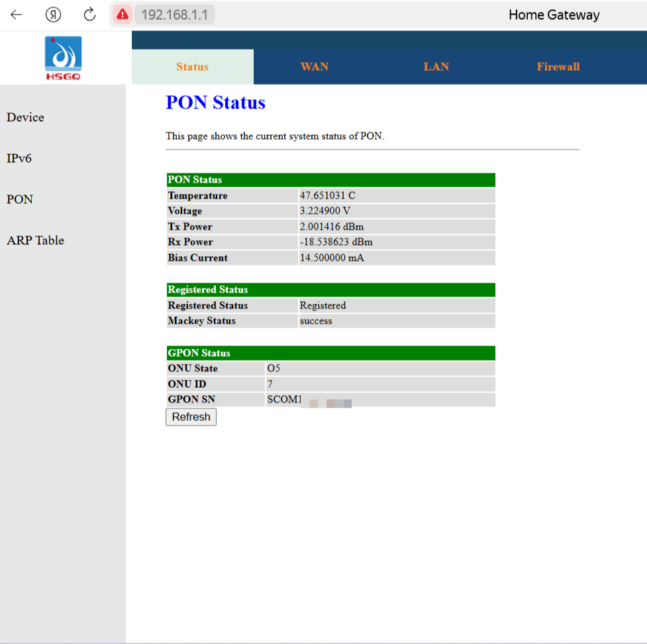This screenshot has width=647, height=644.
Task: Click the HSGQ logo
Action: pos(63,58)
